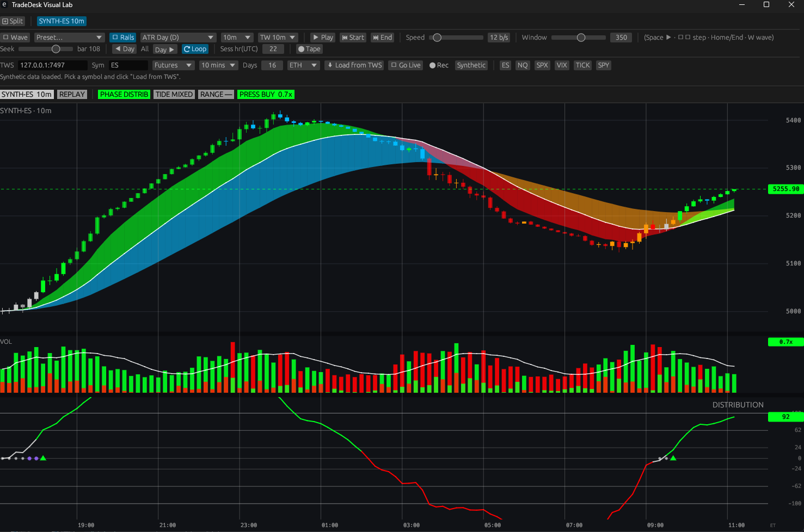Screen dimensions: 804x532
Task: Click the 5255.90 price label
Action: click(785, 189)
